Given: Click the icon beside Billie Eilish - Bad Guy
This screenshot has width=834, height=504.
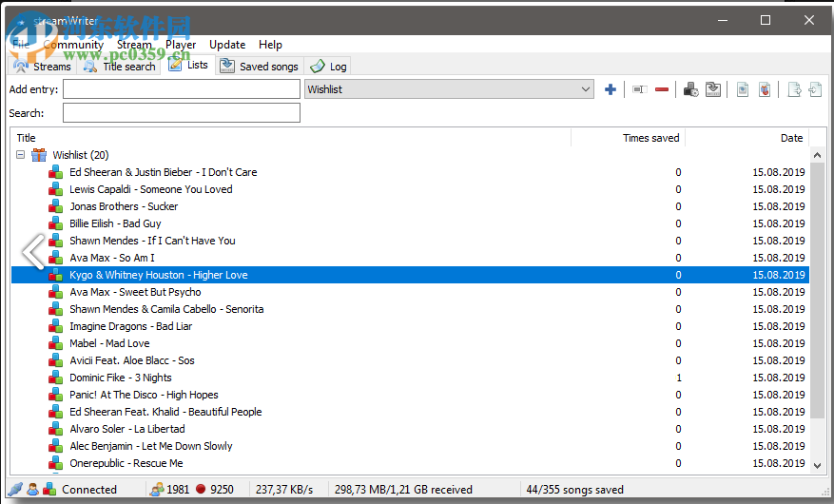Looking at the screenshot, I should pyautogui.click(x=56, y=223).
